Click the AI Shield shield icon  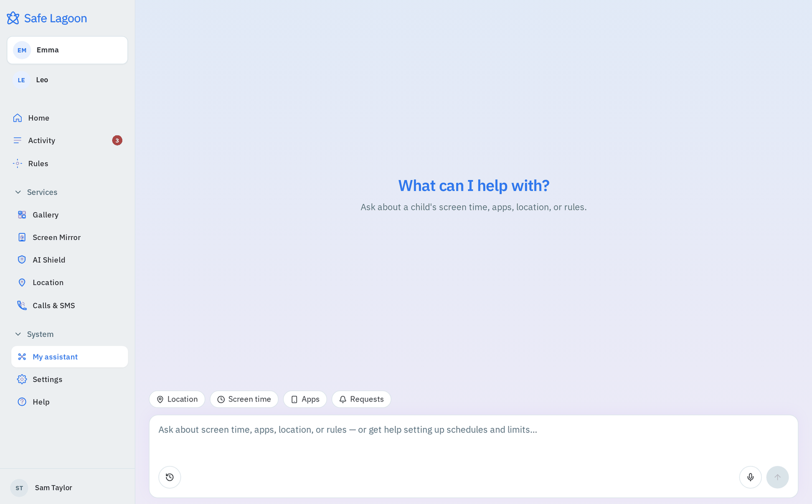coord(22,260)
